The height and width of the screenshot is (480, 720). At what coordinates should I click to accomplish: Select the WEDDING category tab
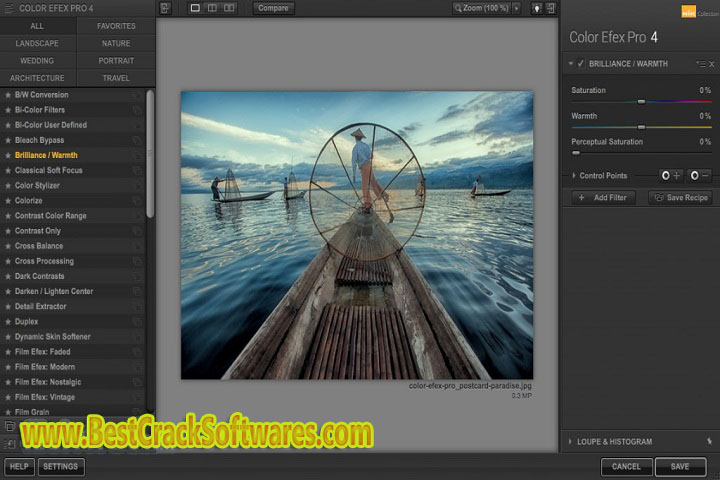(38, 61)
